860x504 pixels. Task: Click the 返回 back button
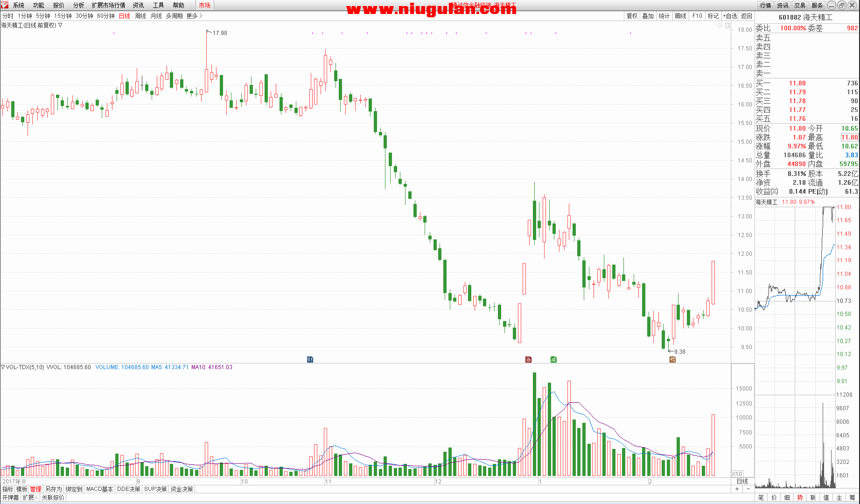click(x=747, y=16)
